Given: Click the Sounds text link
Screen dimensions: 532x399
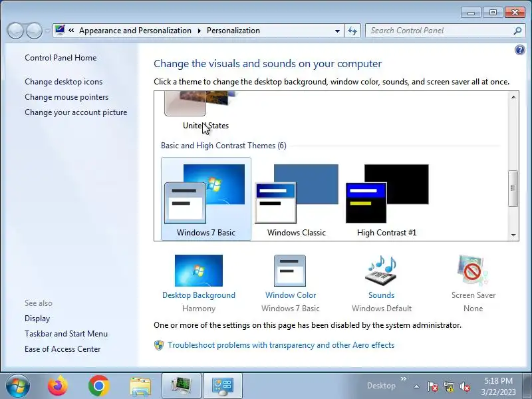Looking at the screenshot, I should 381,295.
